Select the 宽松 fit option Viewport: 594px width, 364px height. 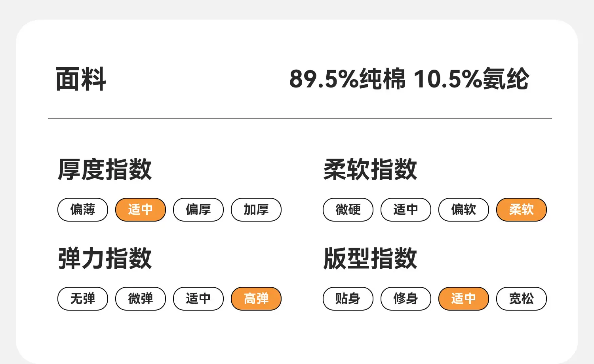[522, 299]
